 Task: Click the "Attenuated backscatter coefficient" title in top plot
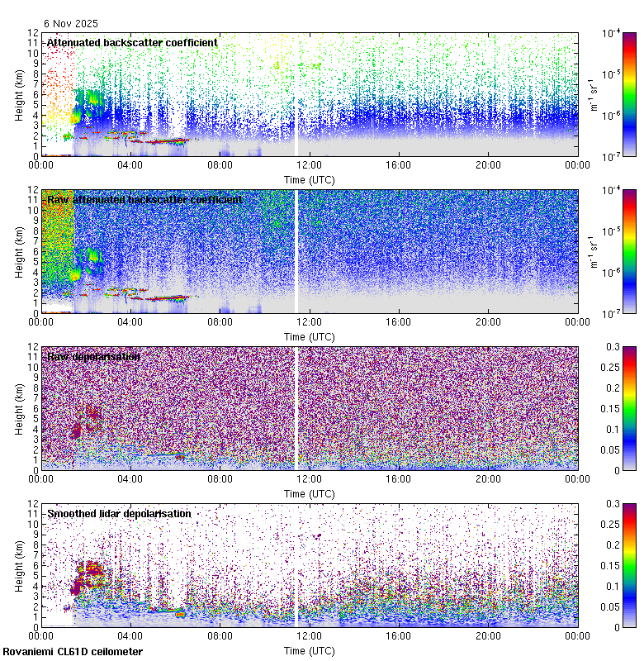[132, 42]
